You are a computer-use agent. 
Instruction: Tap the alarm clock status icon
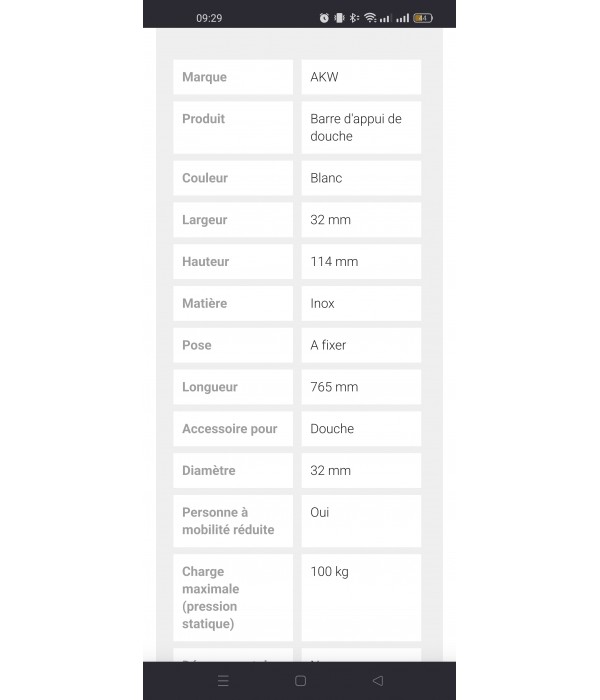(324, 18)
